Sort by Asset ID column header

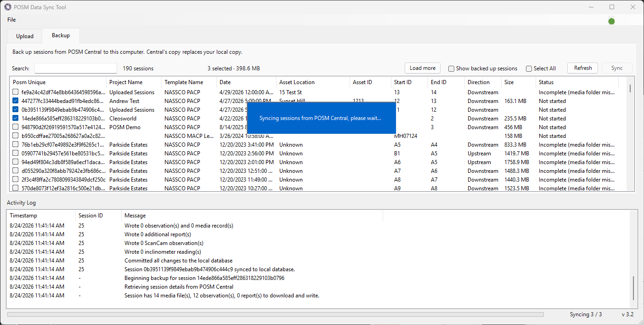tap(371, 82)
